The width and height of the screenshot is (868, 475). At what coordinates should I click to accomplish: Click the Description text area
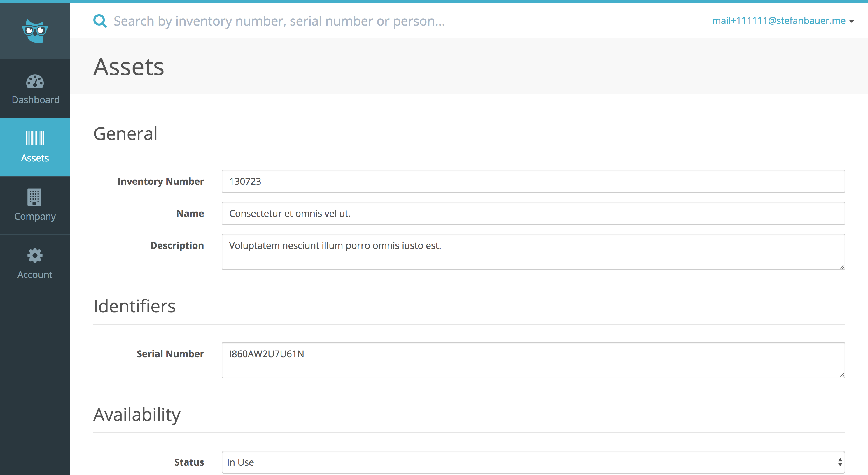coord(533,252)
